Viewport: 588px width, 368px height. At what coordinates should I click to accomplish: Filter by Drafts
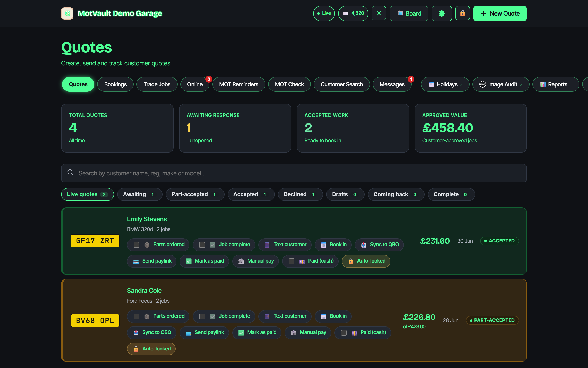pyautogui.click(x=345, y=194)
